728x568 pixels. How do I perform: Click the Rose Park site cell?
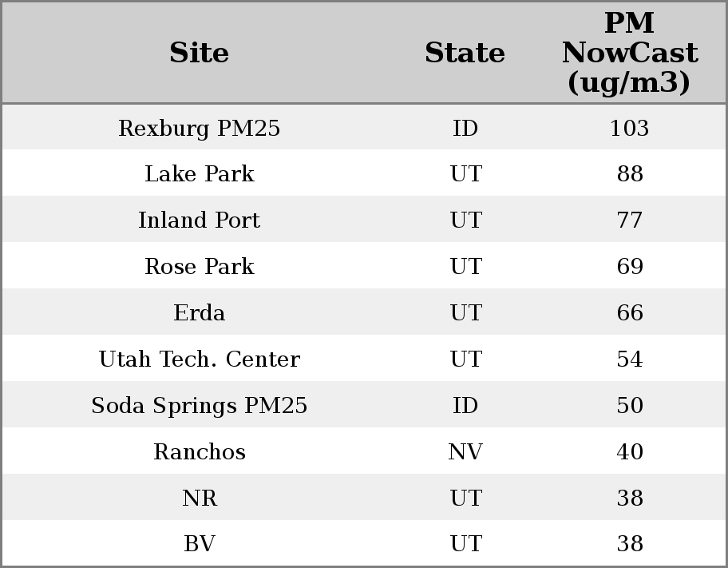pos(199,267)
